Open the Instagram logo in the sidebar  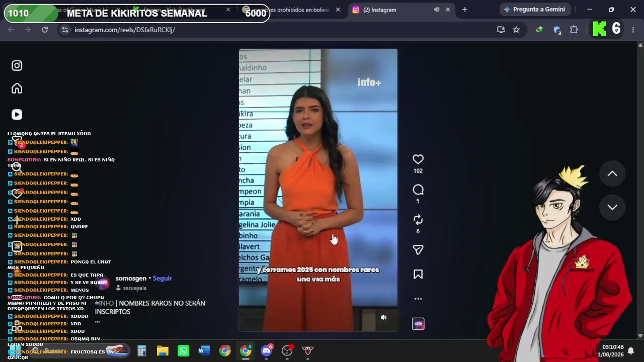coord(17,66)
